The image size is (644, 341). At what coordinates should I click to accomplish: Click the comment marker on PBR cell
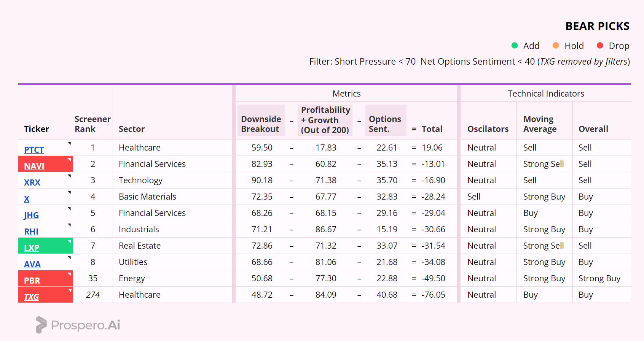pos(70,274)
